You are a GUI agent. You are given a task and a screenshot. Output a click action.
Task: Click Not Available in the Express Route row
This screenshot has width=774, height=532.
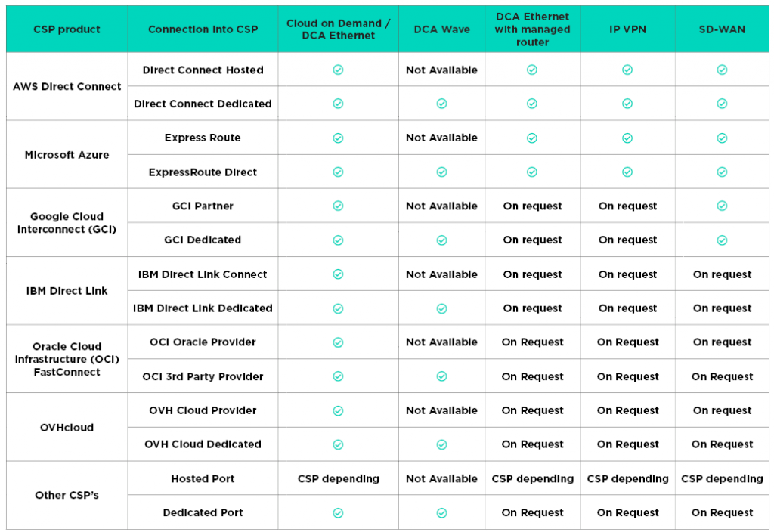(x=441, y=138)
